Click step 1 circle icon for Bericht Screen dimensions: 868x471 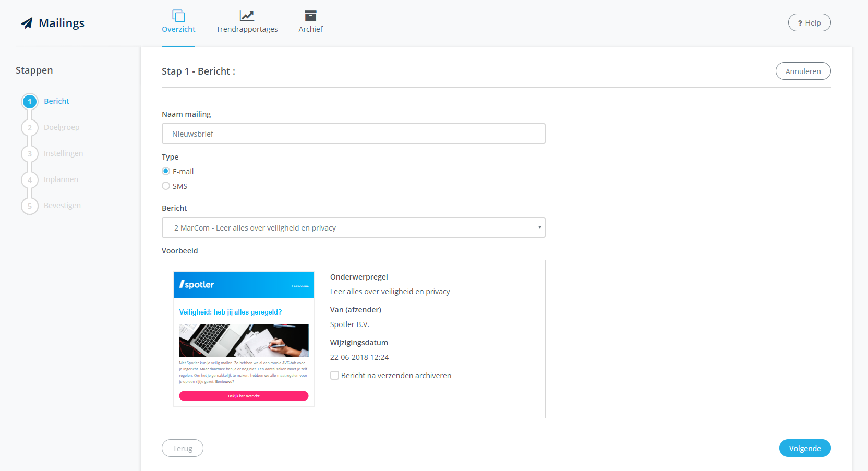click(30, 102)
